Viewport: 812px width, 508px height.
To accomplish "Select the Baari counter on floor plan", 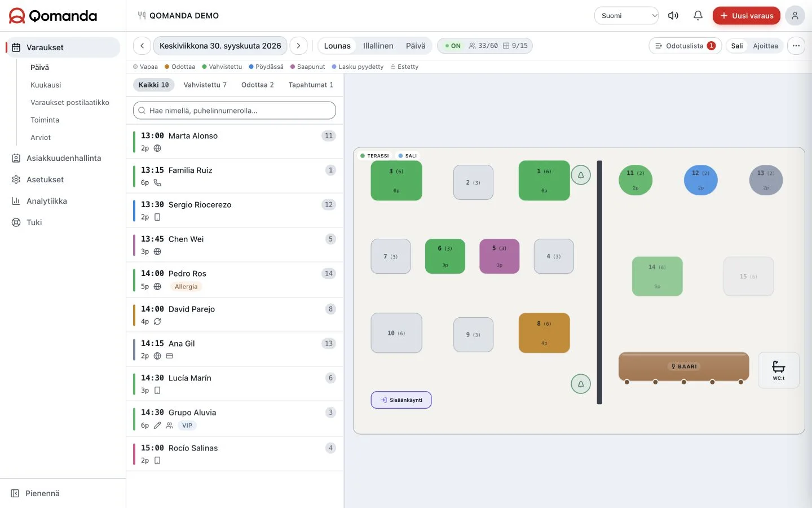I will (x=684, y=367).
